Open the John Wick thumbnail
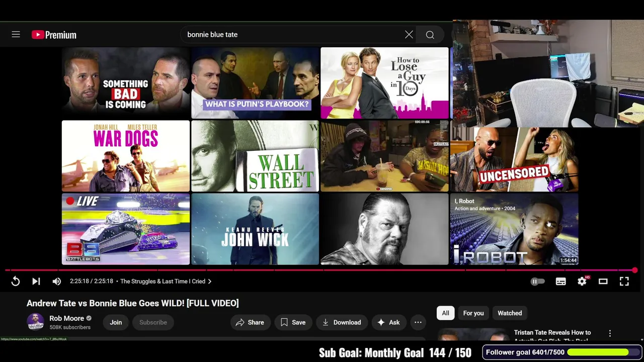The height and width of the screenshot is (362, 644). (x=255, y=229)
